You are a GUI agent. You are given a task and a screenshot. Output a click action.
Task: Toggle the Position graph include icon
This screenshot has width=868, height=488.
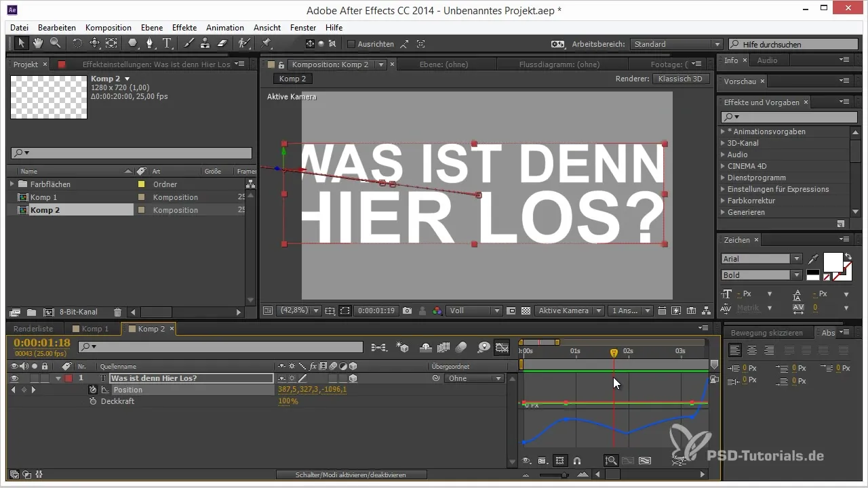[105, 390]
